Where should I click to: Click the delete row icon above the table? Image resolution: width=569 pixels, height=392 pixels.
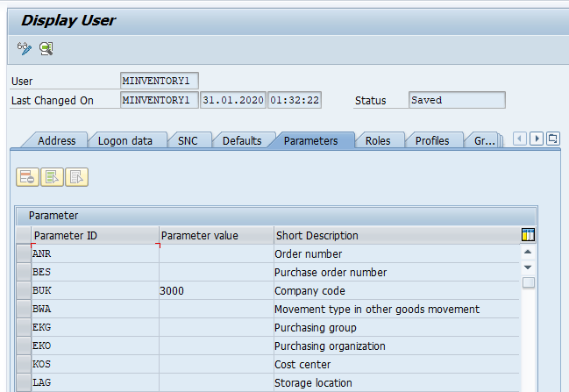click(27, 176)
